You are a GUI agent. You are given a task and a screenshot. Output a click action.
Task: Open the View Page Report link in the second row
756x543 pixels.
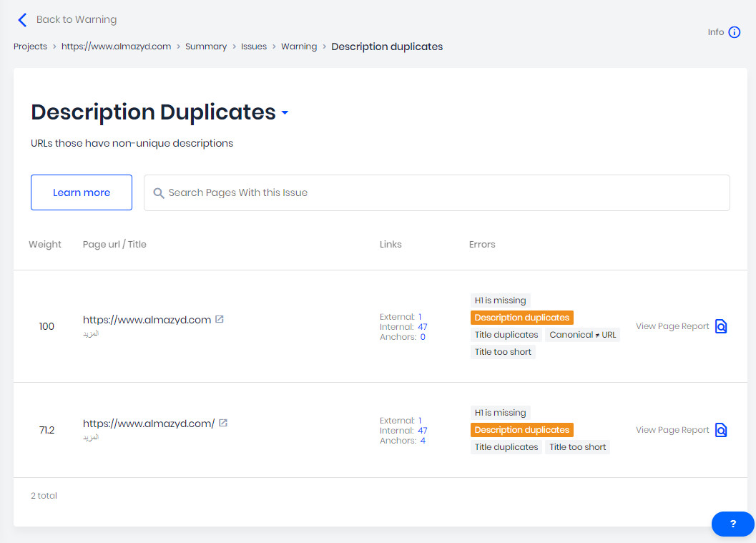pyautogui.click(x=672, y=430)
